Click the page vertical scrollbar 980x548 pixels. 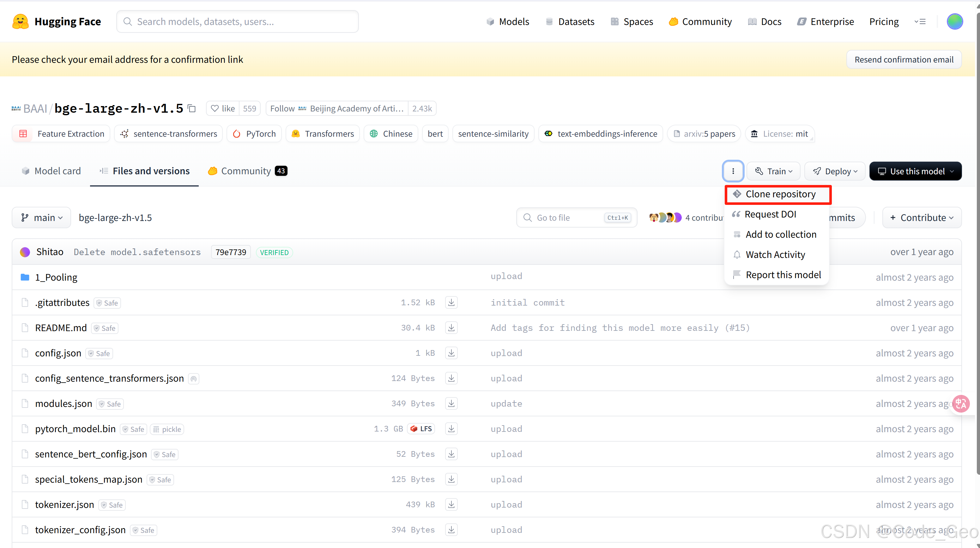coord(977,243)
